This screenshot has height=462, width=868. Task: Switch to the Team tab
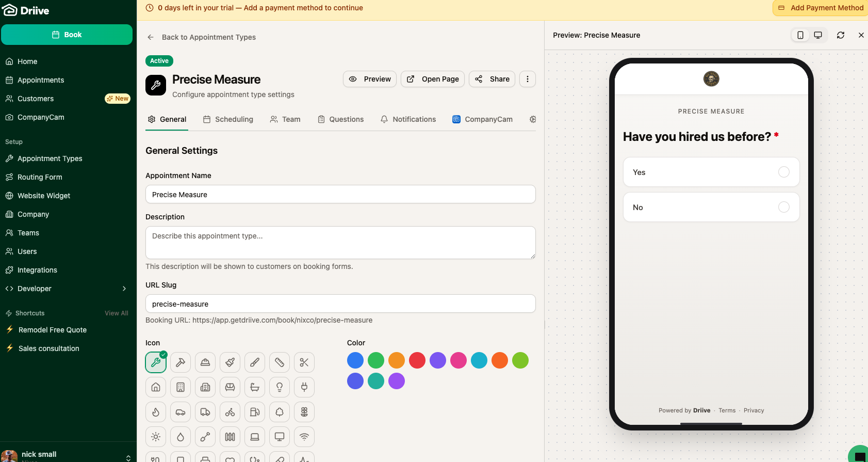coord(285,119)
